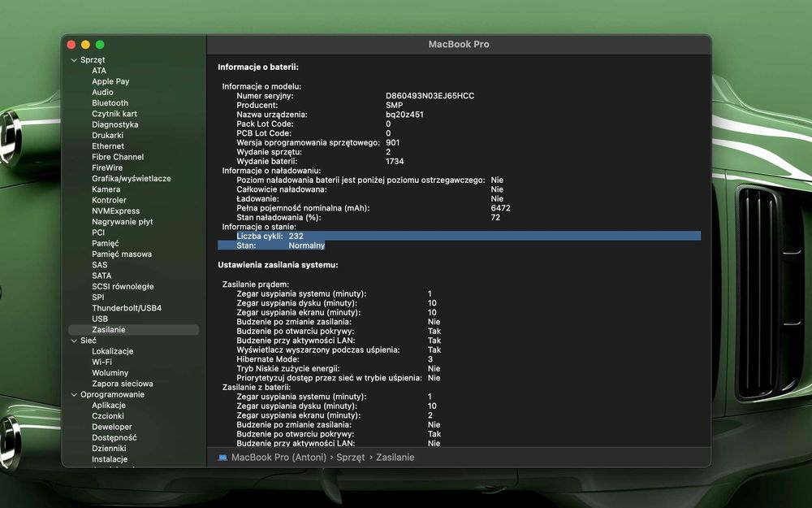Open Dzienniki entry
The width and height of the screenshot is (812, 508).
pos(109,449)
